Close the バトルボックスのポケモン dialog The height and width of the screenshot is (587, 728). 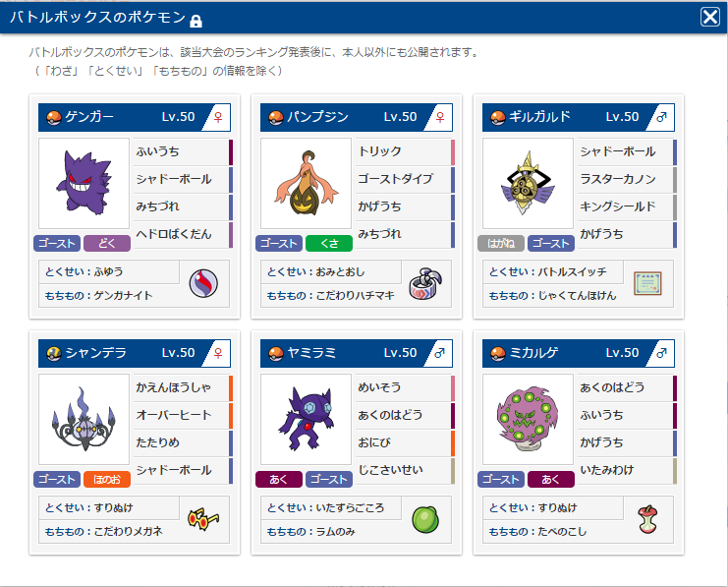click(x=710, y=17)
